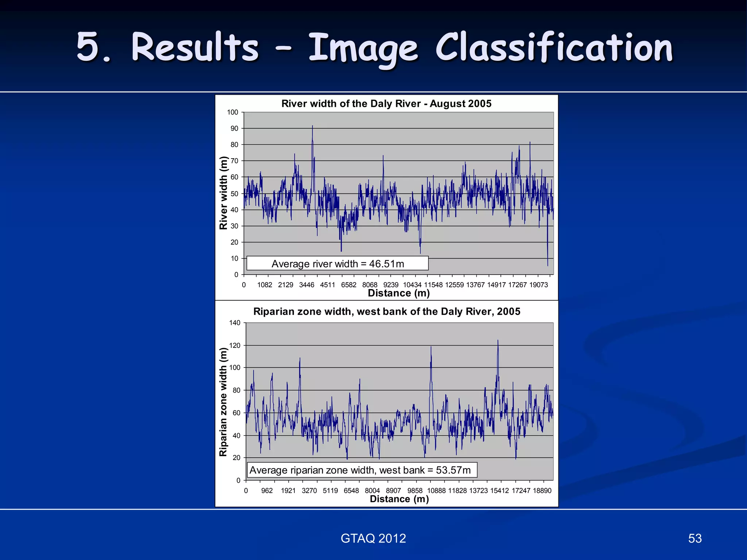
Task: Click the 'GTAQ 2012' footer text
Action: [x=373, y=538]
